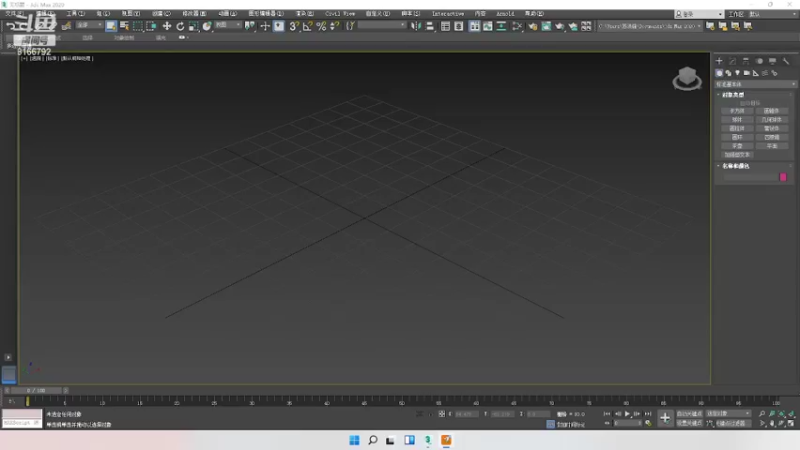The width and height of the screenshot is (800, 450).
Task: Open Material Editor
Action: pyautogui.click(x=517, y=26)
